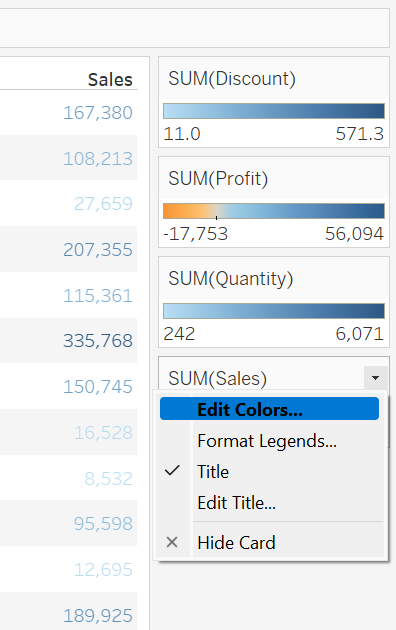
Task: Select Edit Colors... from the menu
Action: pyautogui.click(x=269, y=409)
